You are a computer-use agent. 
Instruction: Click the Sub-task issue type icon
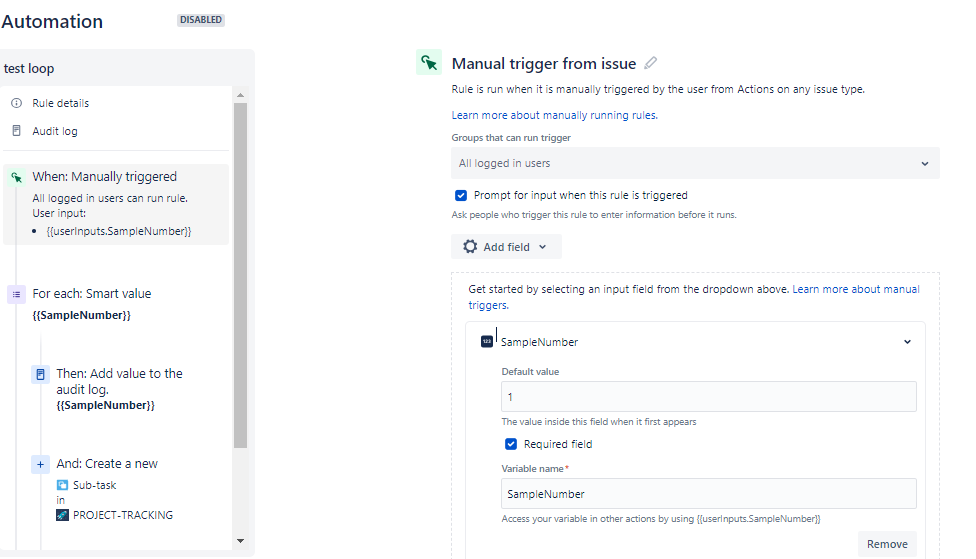pos(62,485)
